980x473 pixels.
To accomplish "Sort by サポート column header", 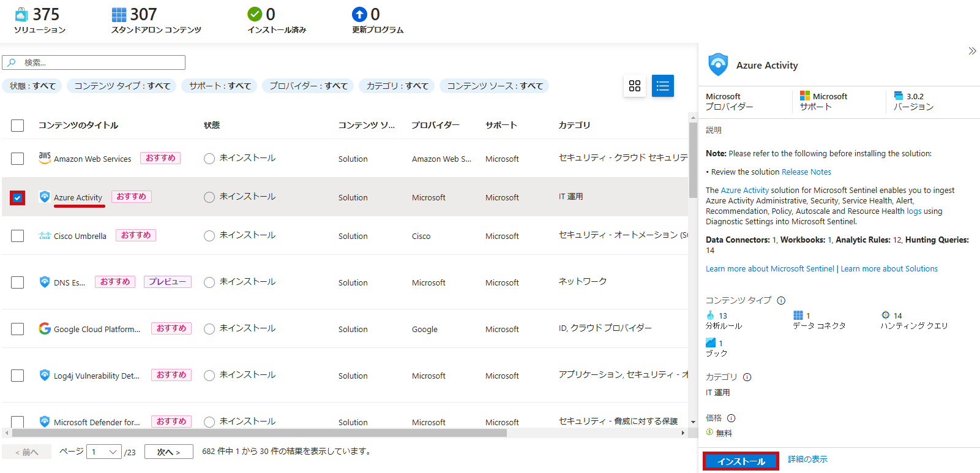I will (x=501, y=125).
